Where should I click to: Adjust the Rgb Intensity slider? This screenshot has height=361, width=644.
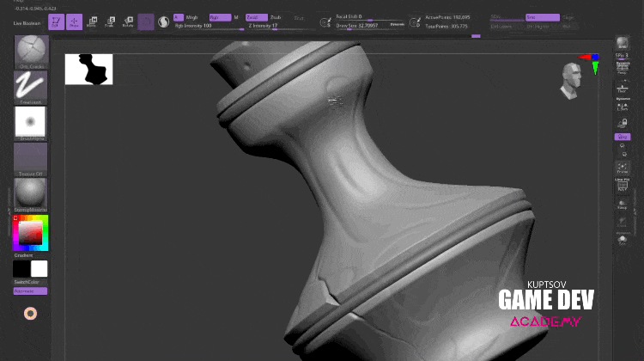210,27
